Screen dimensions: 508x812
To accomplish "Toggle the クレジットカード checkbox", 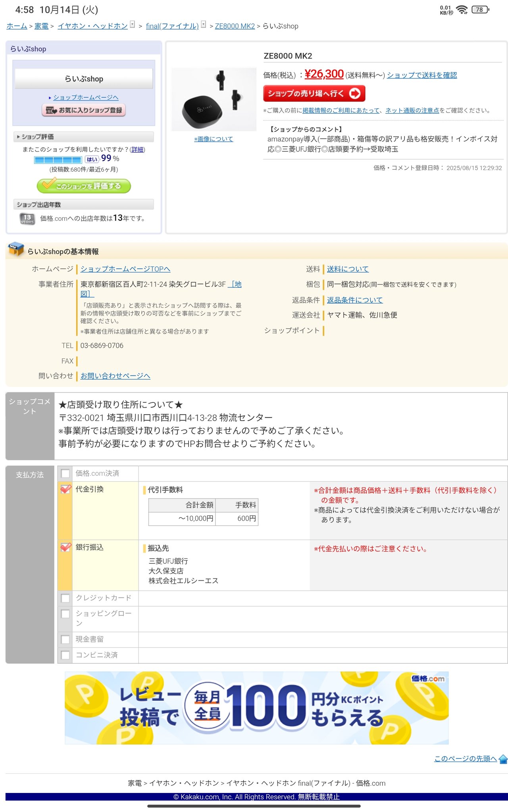I will point(65,598).
